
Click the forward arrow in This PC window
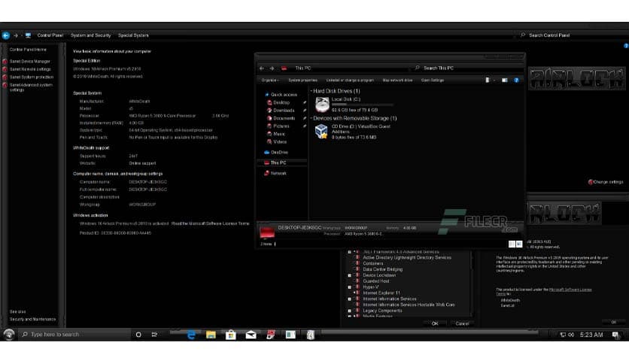pos(272,68)
